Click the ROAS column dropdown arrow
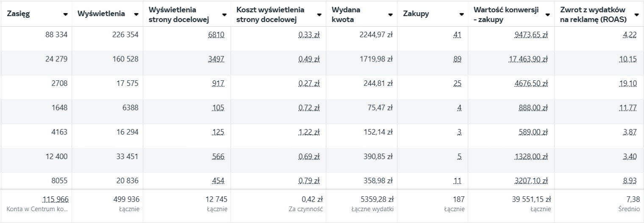This screenshot has width=644, height=223. click(x=636, y=14)
